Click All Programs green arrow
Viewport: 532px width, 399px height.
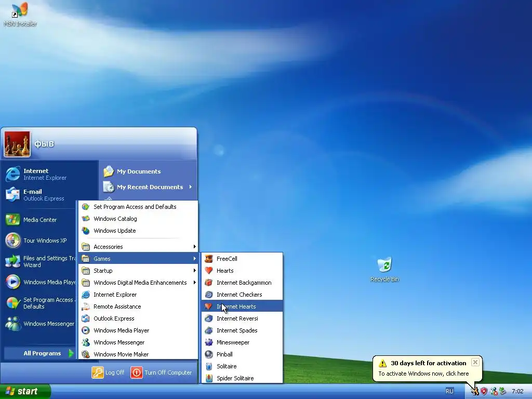click(71, 353)
